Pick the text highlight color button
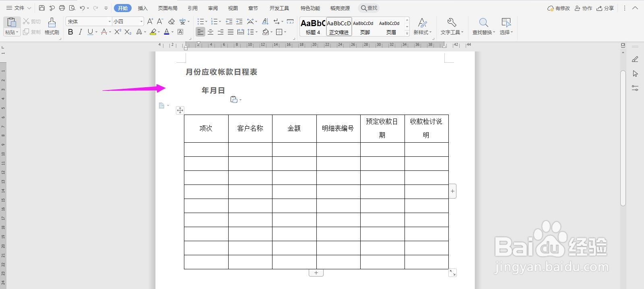 tap(153, 32)
